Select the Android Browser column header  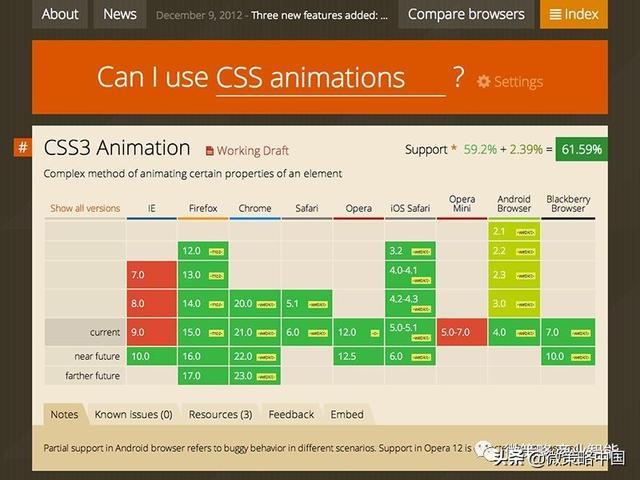click(x=514, y=203)
